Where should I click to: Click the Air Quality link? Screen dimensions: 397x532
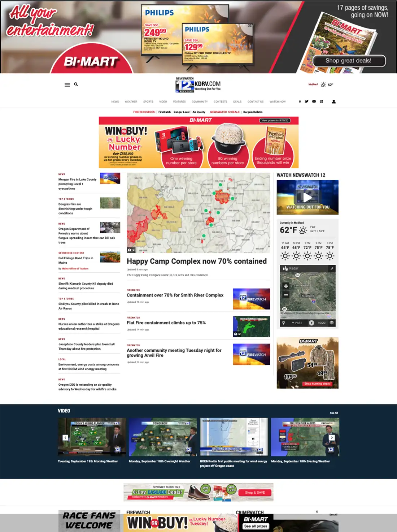pos(199,112)
